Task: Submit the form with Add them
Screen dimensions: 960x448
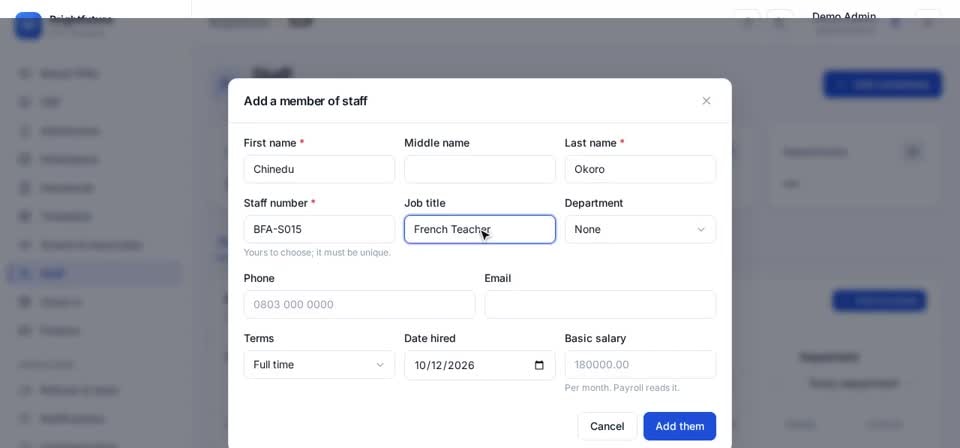Action: click(680, 426)
